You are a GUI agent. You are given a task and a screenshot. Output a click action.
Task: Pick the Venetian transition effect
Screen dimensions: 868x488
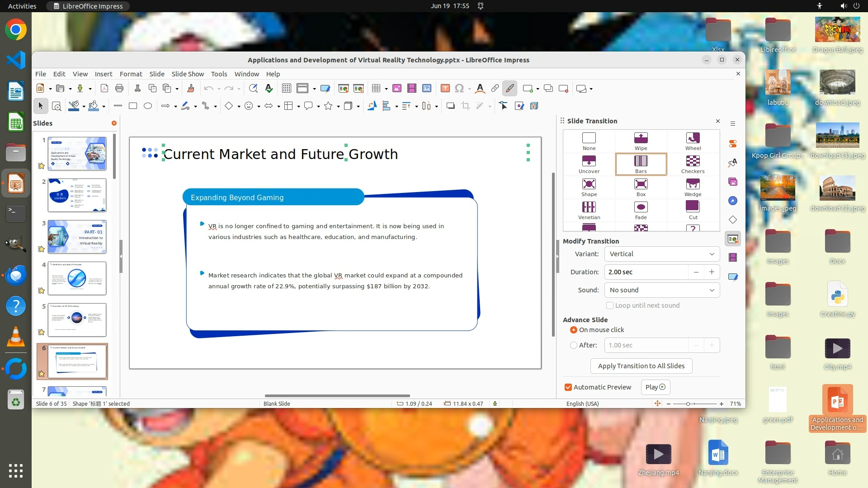coord(589,207)
